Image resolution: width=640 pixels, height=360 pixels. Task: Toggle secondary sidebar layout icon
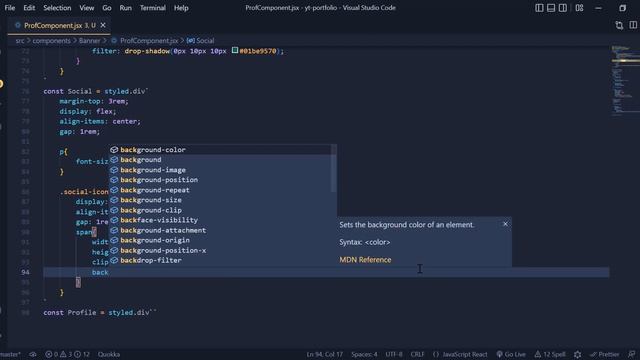point(562,8)
